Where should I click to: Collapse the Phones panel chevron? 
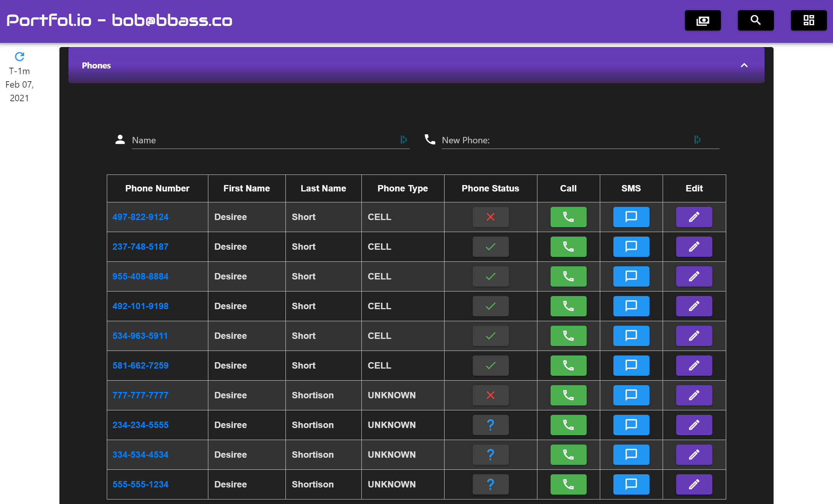744,65
